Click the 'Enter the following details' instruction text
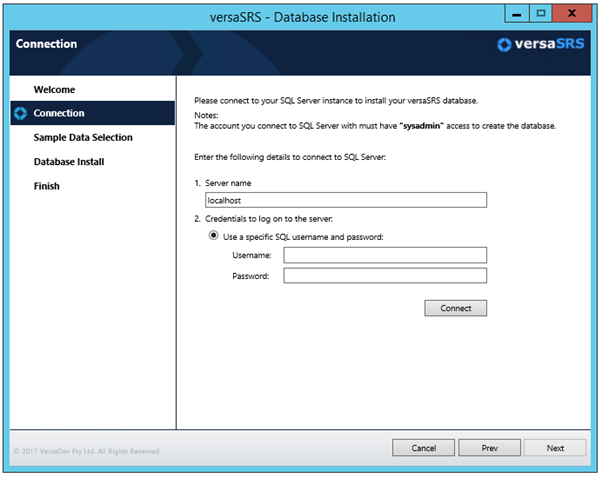602x478 pixels. [290, 157]
